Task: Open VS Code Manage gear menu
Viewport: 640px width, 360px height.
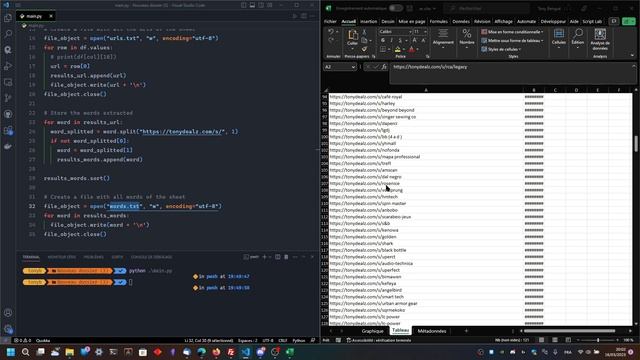Action: click(x=8, y=329)
